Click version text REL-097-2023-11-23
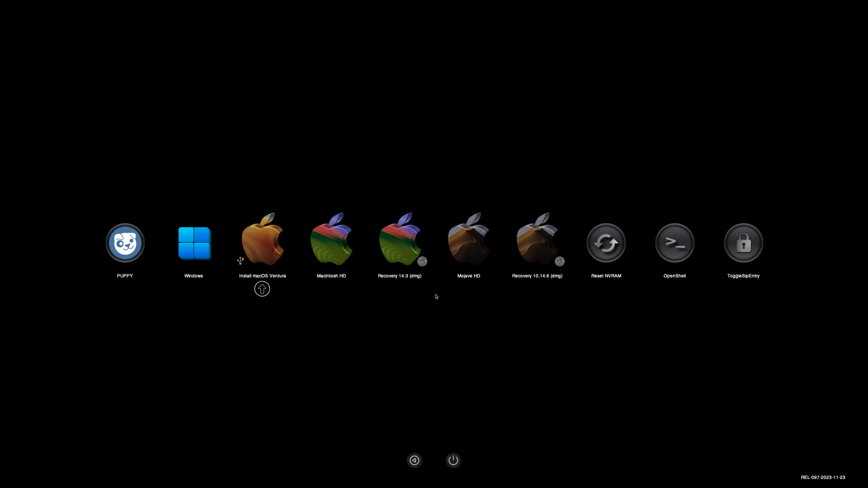This screenshot has height=488, width=868. [x=823, y=478]
